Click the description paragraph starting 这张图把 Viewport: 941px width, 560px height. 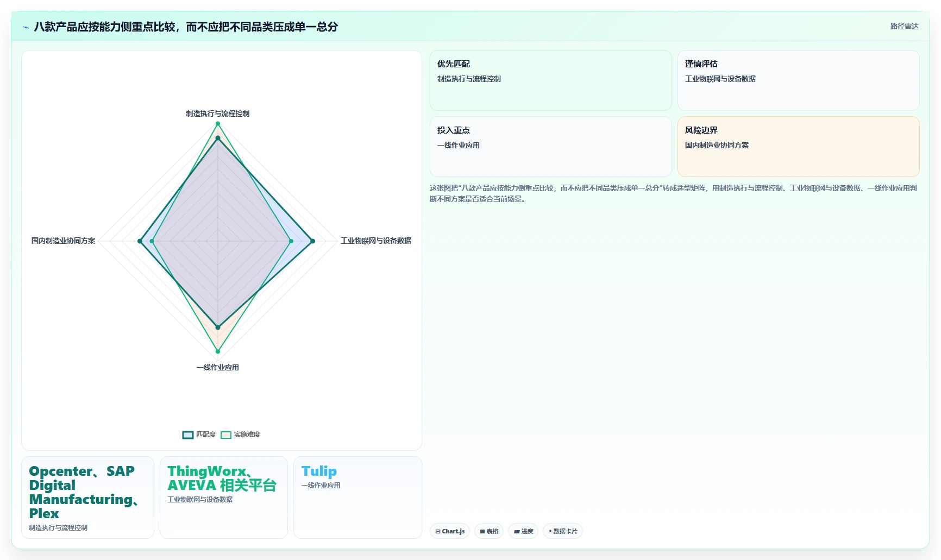674,193
